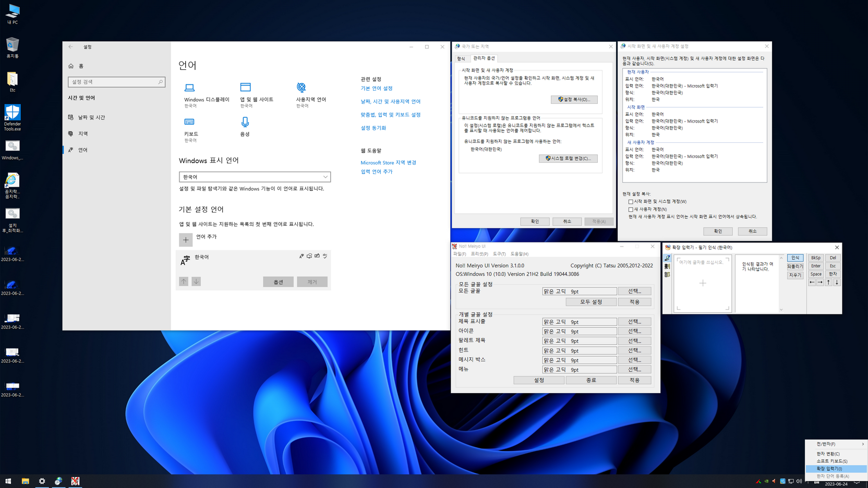Select 지역 in Settings sidebar
This screenshot has width=868, height=488.
coord(78,133)
